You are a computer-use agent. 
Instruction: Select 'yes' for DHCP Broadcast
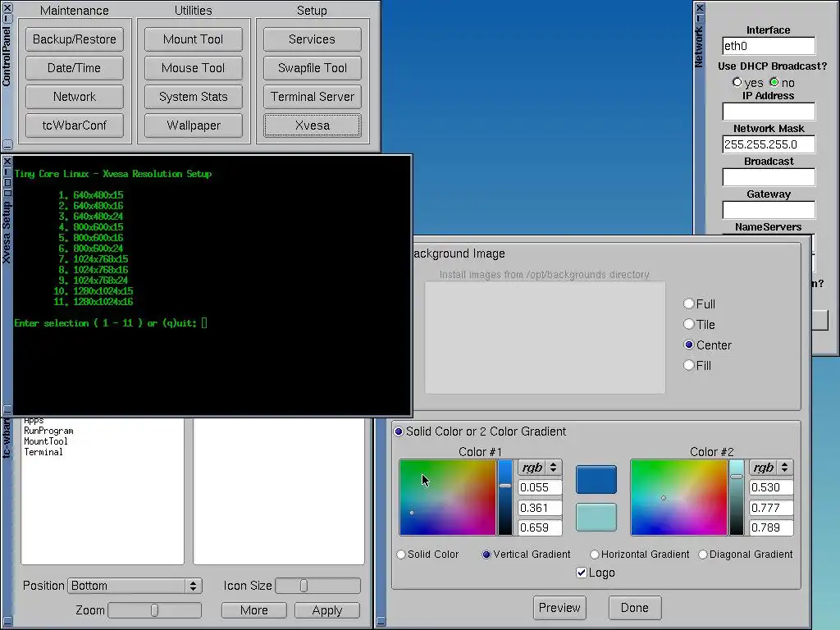(x=737, y=83)
